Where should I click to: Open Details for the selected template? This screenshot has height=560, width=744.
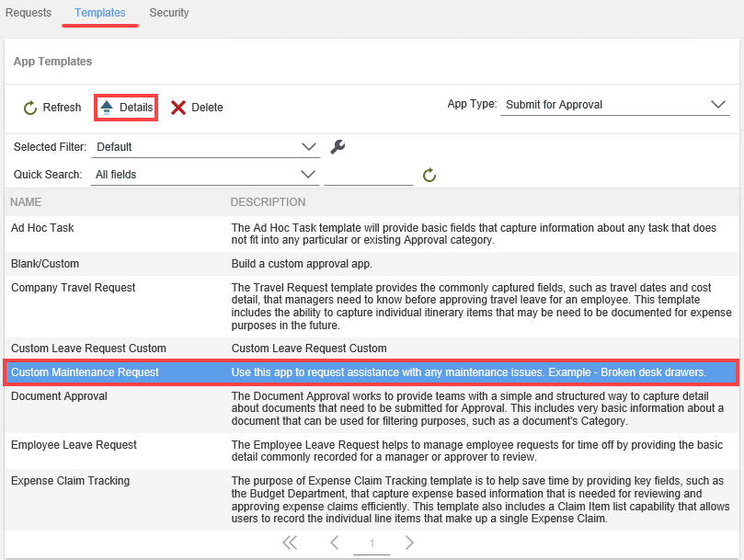tap(126, 108)
